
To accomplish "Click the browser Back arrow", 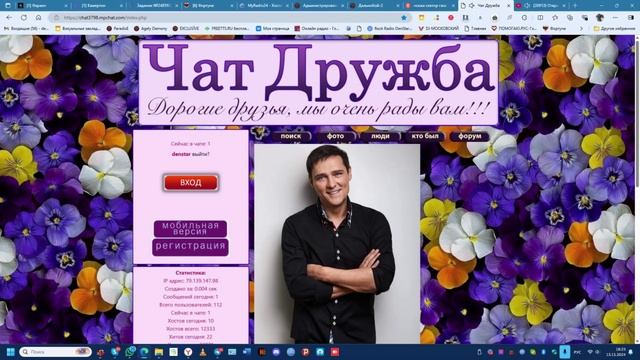I will tap(9, 18).
